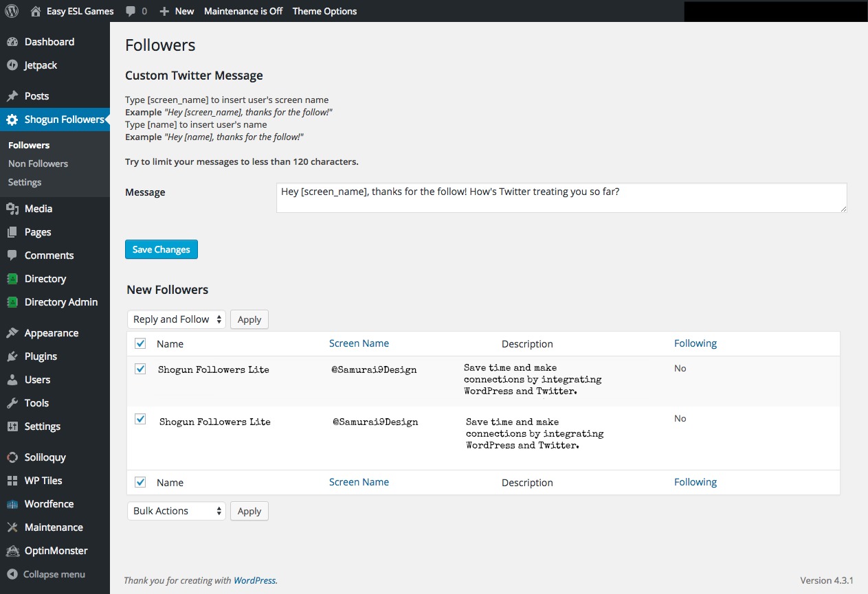Click the Wordfence shield icon
Viewport: 868px width, 594px height.
click(12, 504)
